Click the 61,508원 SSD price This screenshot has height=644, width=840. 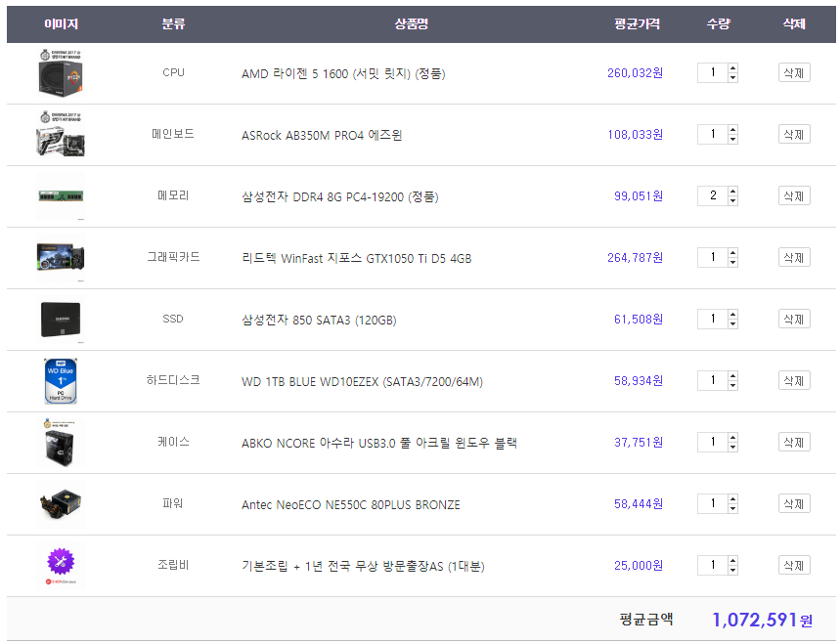pyautogui.click(x=639, y=319)
